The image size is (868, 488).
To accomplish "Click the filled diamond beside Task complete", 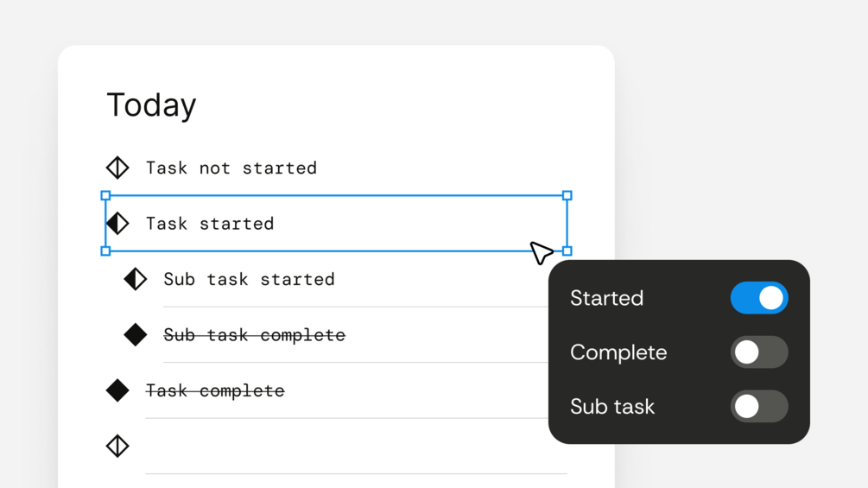I will 117,390.
